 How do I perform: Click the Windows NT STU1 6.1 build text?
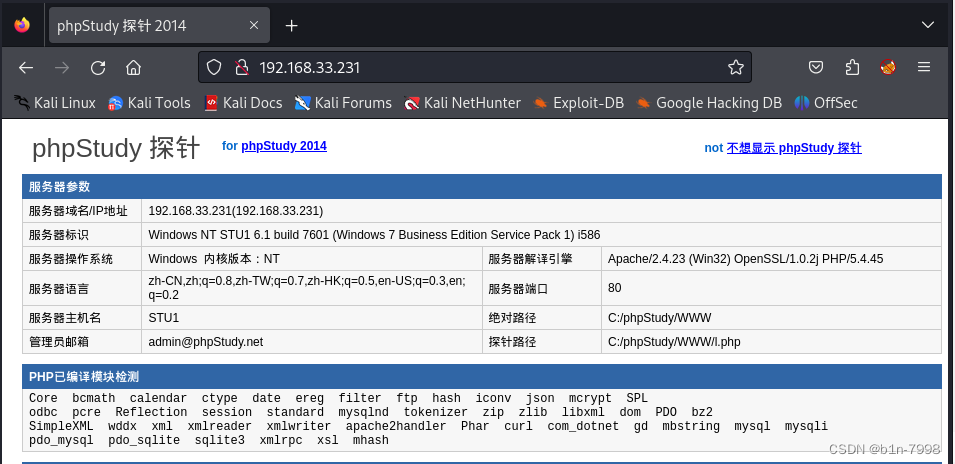(x=375, y=234)
